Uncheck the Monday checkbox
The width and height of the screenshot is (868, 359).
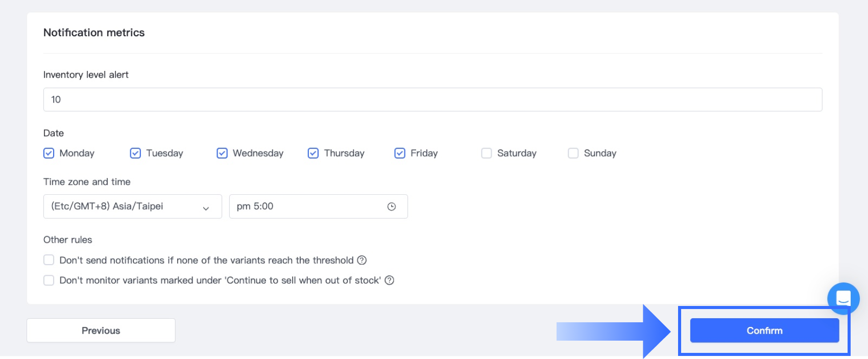(x=49, y=153)
